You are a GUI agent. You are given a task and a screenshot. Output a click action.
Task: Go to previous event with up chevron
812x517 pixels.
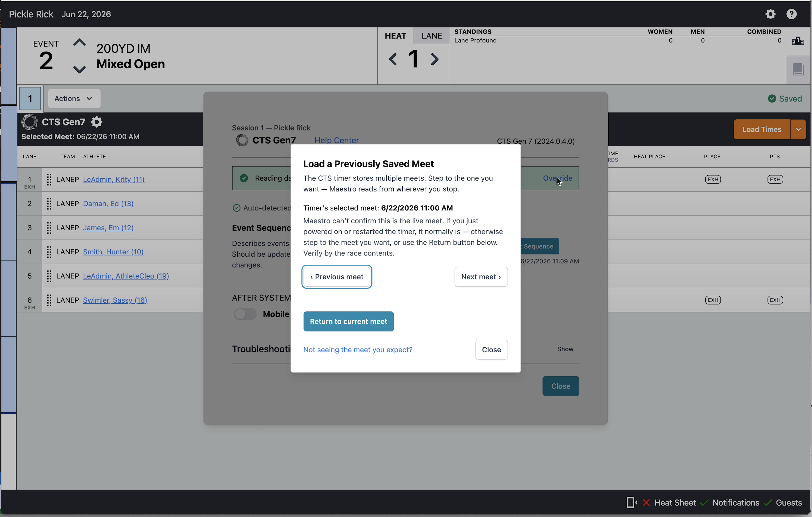(x=80, y=42)
